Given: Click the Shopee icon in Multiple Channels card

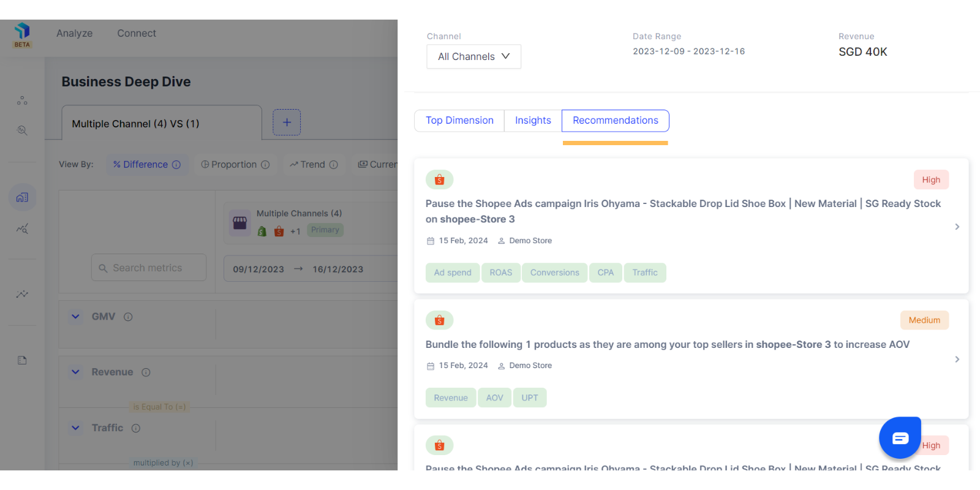Looking at the screenshot, I should tap(279, 231).
